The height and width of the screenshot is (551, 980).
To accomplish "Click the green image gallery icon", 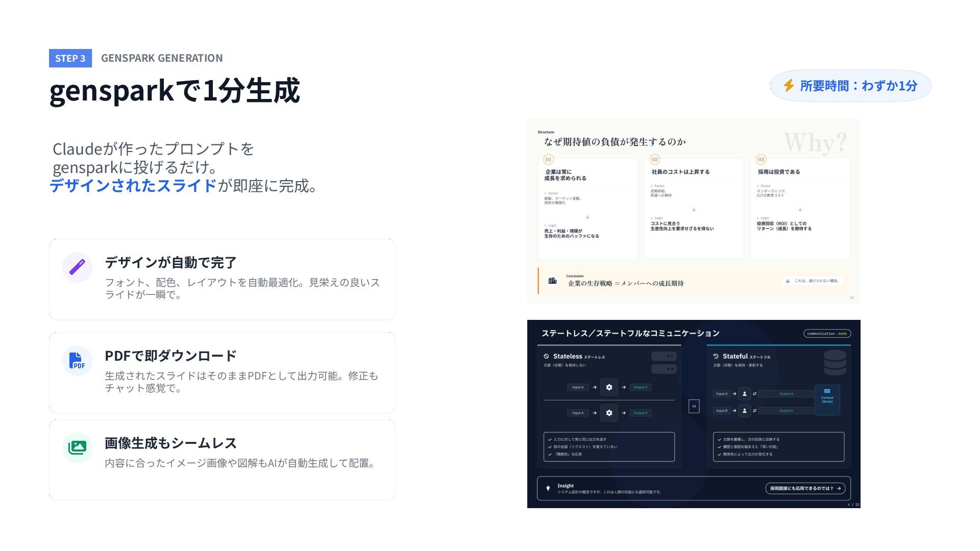I will (x=77, y=448).
